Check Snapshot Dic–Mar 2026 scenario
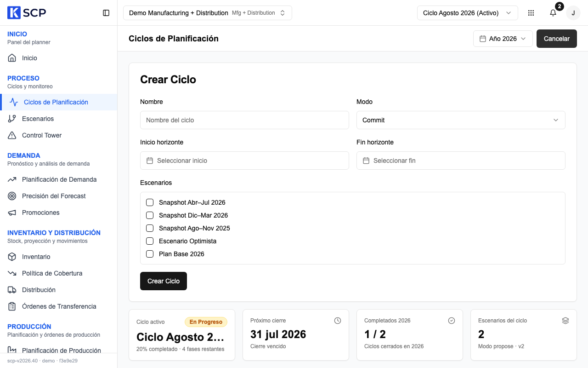 pos(150,215)
